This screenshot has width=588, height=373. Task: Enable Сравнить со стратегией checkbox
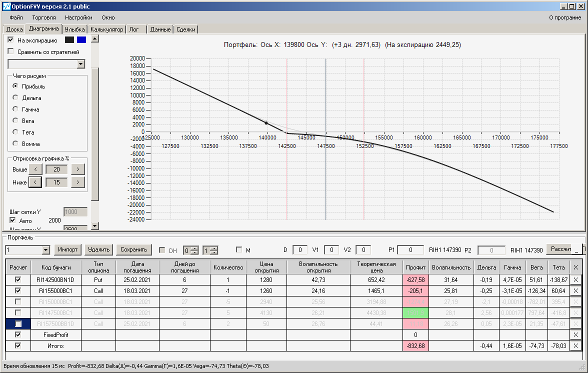click(x=10, y=51)
